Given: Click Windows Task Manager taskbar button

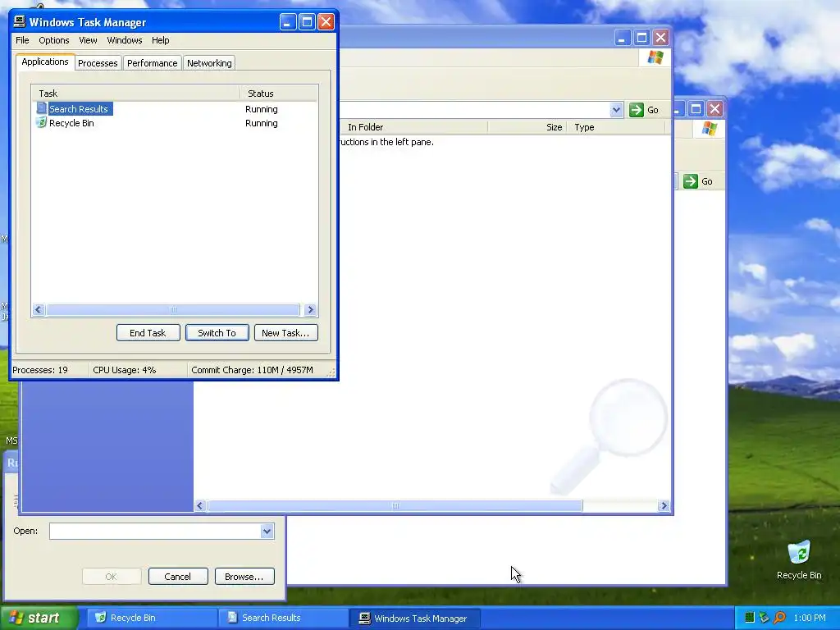Looking at the screenshot, I should tap(415, 618).
